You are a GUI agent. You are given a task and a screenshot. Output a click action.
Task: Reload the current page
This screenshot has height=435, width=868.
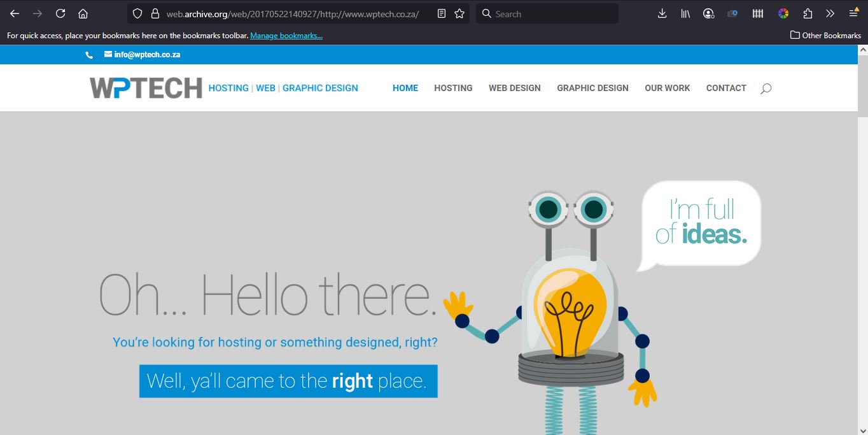[x=60, y=13]
